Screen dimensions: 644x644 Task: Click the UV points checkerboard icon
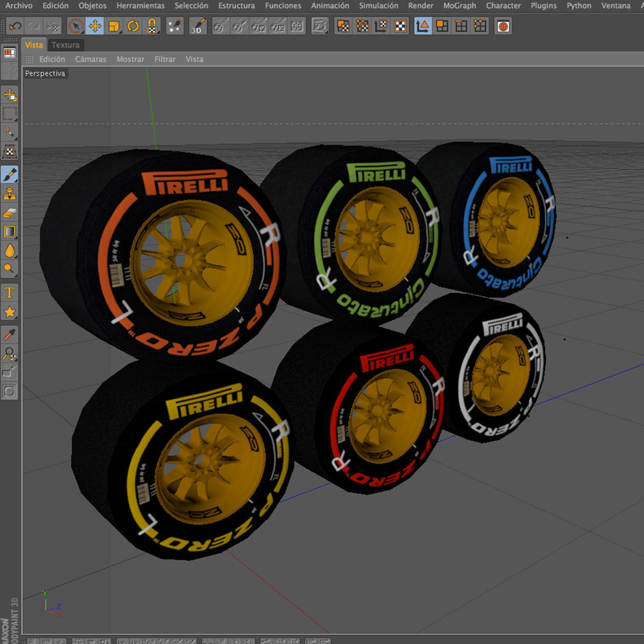(x=362, y=26)
